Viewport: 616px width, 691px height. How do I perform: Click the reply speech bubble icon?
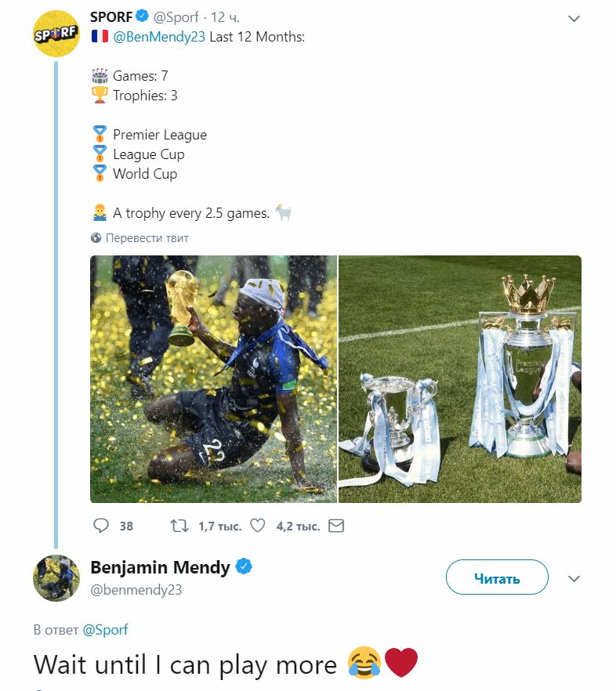pos(101,526)
